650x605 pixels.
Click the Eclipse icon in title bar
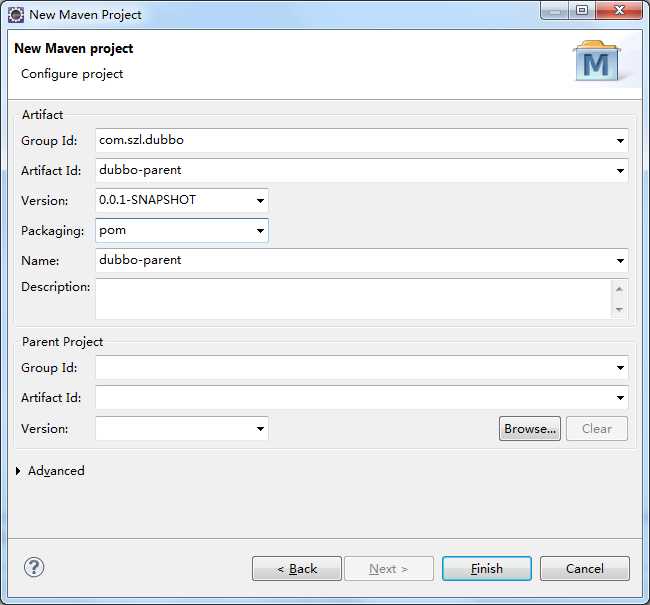(16, 15)
